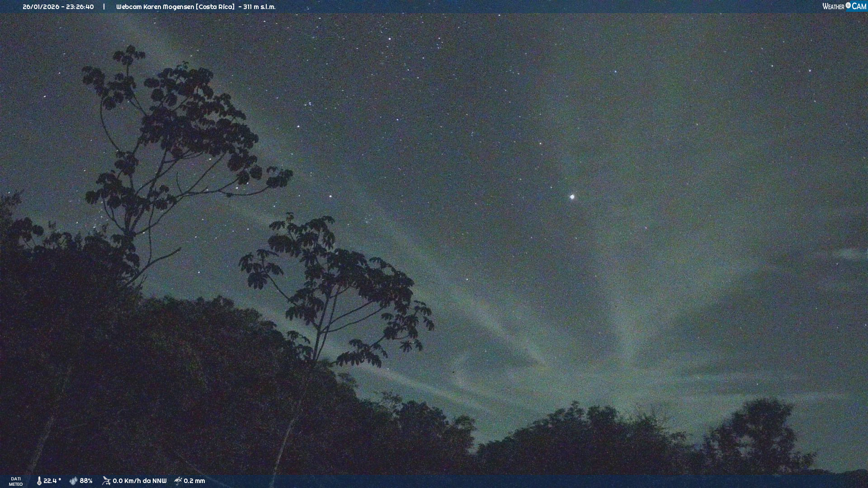Click the 22.4° temperature reading
Image resolution: width=868 pixels, height=488 pixels.
click(52, 481)
